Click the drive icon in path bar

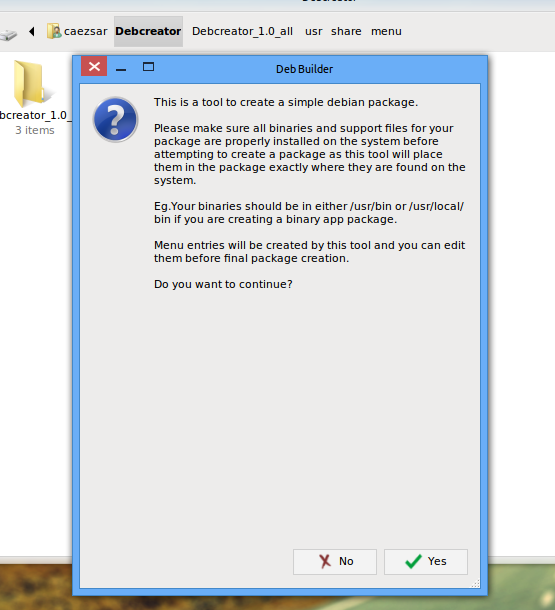pos(9,34)
